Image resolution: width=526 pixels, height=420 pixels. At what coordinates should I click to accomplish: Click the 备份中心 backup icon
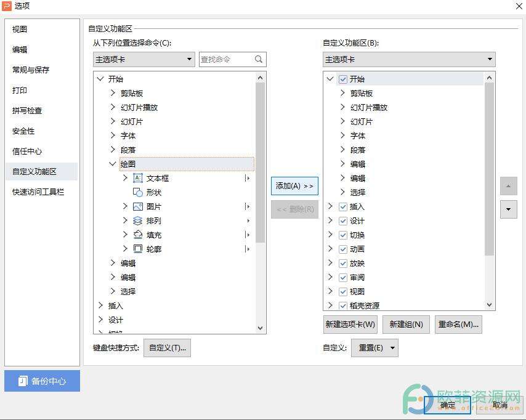tap(22, 381)
